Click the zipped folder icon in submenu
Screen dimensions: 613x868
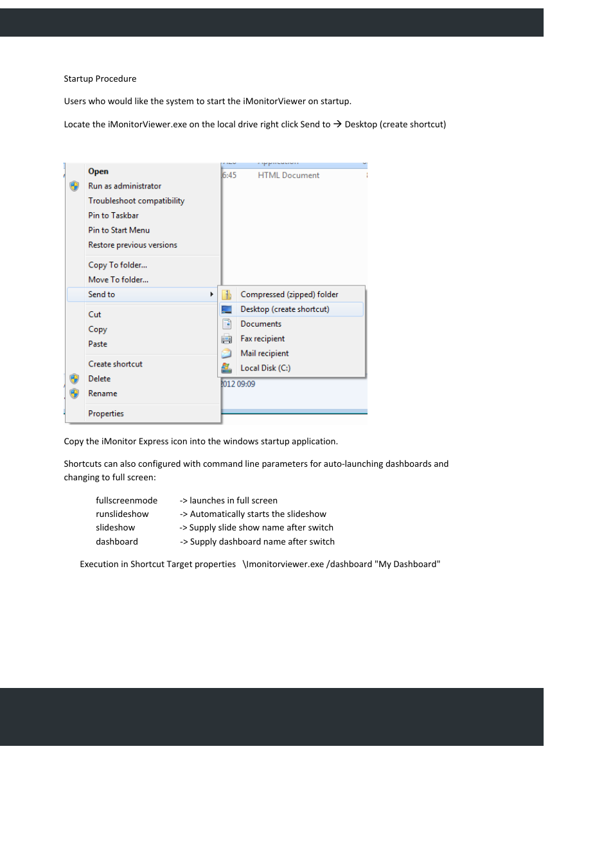(227, 294)
